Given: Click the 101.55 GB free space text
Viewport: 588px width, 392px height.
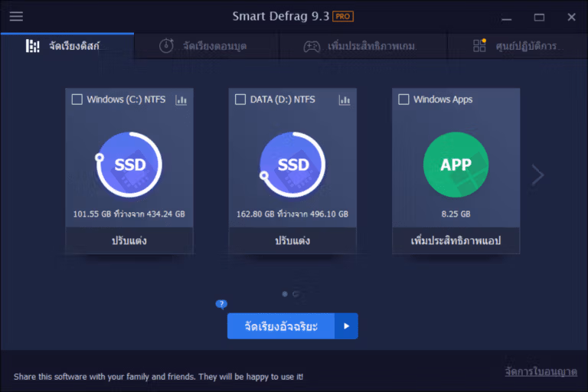Looking at the screenshot, I should click(129, 214).
